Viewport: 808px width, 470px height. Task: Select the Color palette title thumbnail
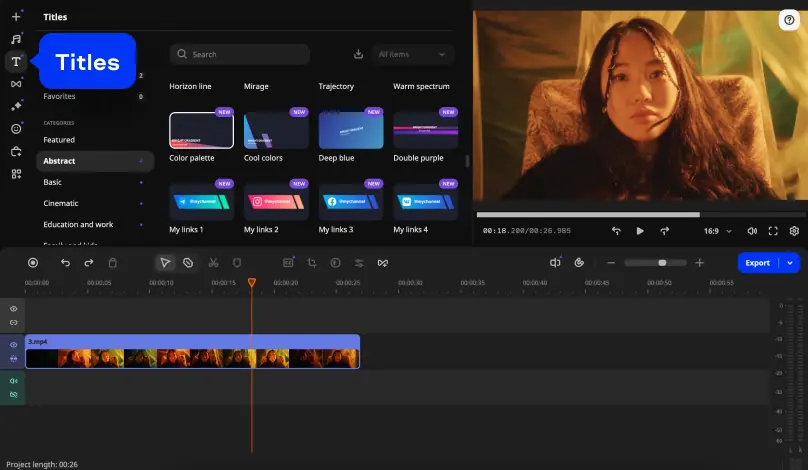(201, 130)
